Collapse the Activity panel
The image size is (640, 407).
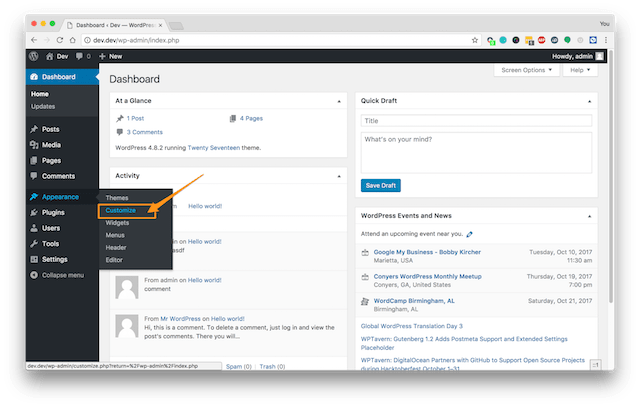click(339, 176)
